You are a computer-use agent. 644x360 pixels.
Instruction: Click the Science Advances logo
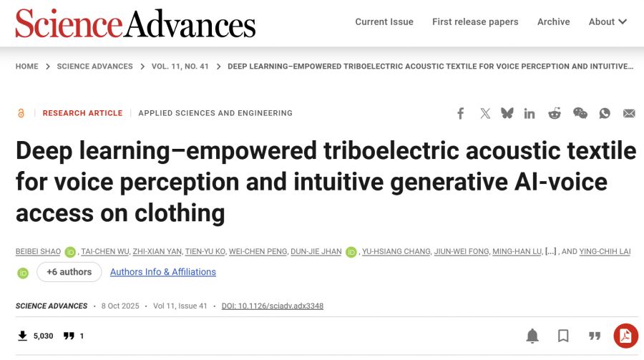pos(135,23)
